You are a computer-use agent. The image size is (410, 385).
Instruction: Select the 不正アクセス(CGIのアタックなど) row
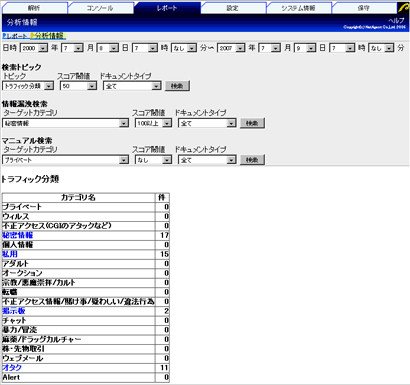point(86,226)
